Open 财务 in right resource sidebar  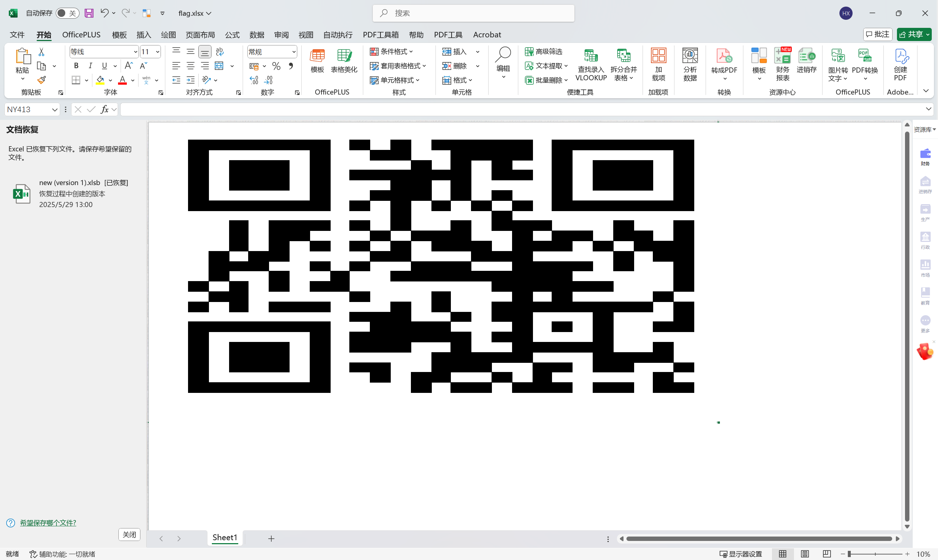pos(925,157)
